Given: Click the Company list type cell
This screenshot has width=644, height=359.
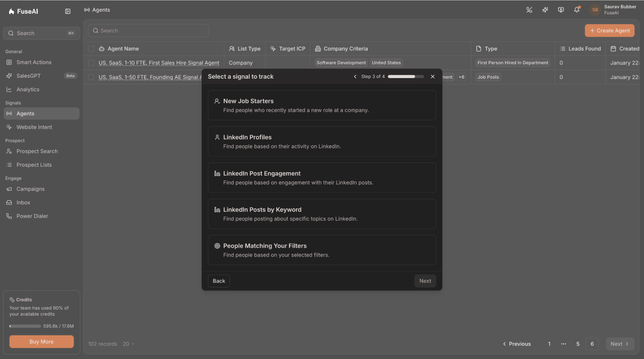Looking at the screenshot, I should [241, 63].
